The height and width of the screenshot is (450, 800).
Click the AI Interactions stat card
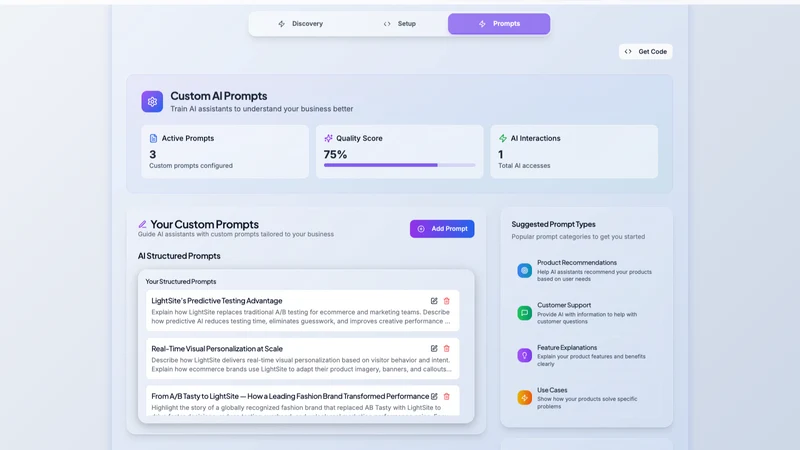[x=574, y=152]
